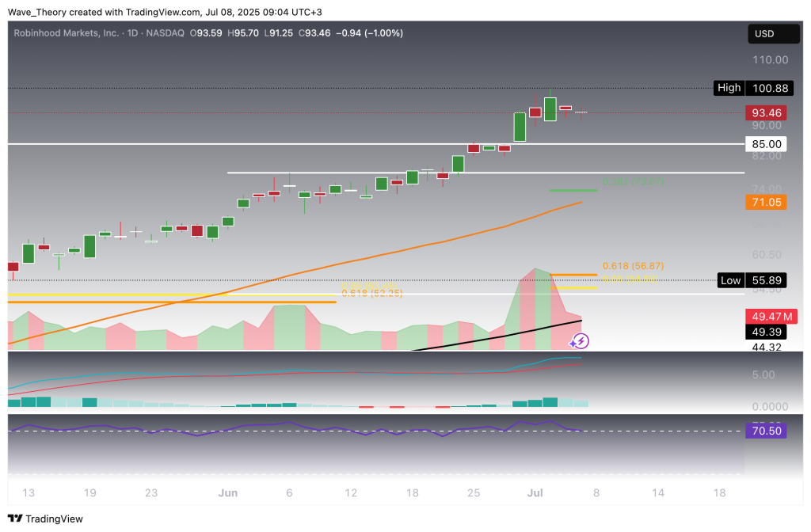Expand the Robinhood Markets symbol name
The height and width of the screenshot is (532, 811).
(67, 33)
